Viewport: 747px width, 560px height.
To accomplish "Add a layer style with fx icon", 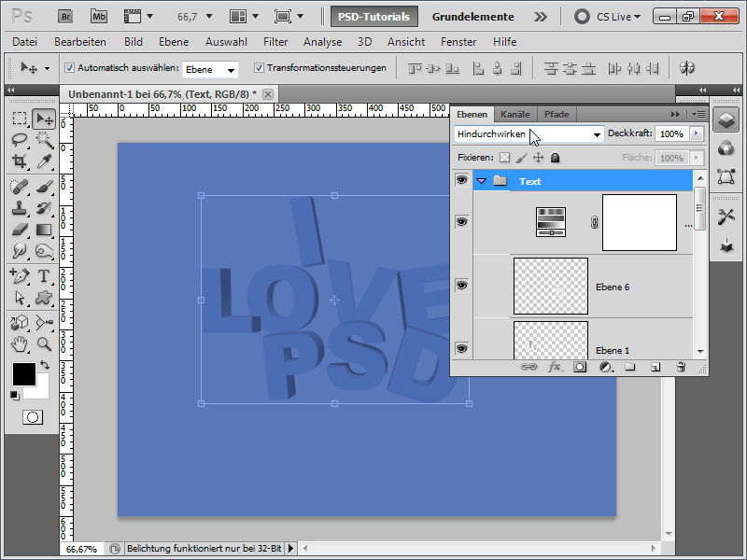I will 554,367.
